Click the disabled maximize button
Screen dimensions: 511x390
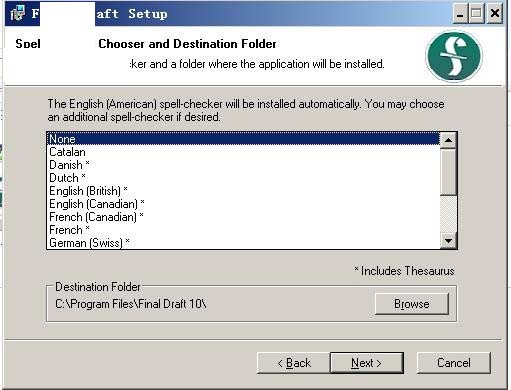(477, 14)
